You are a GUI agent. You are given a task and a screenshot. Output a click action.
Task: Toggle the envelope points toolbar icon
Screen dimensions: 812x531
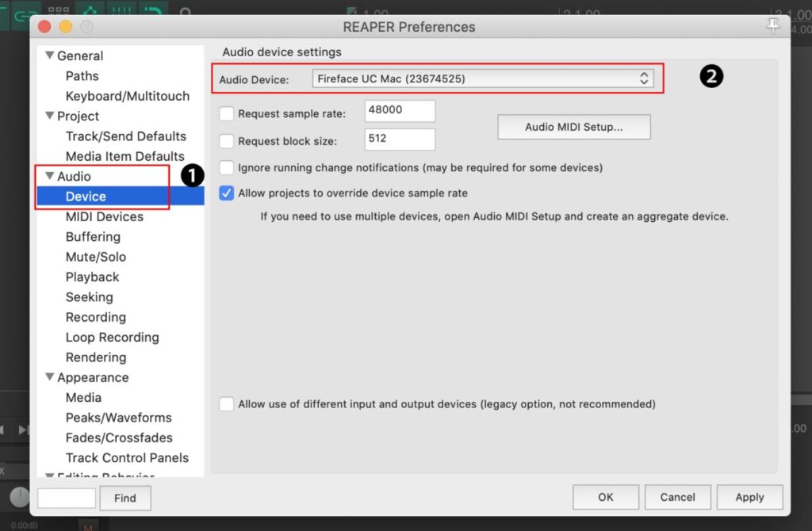[x=90, y=11]
